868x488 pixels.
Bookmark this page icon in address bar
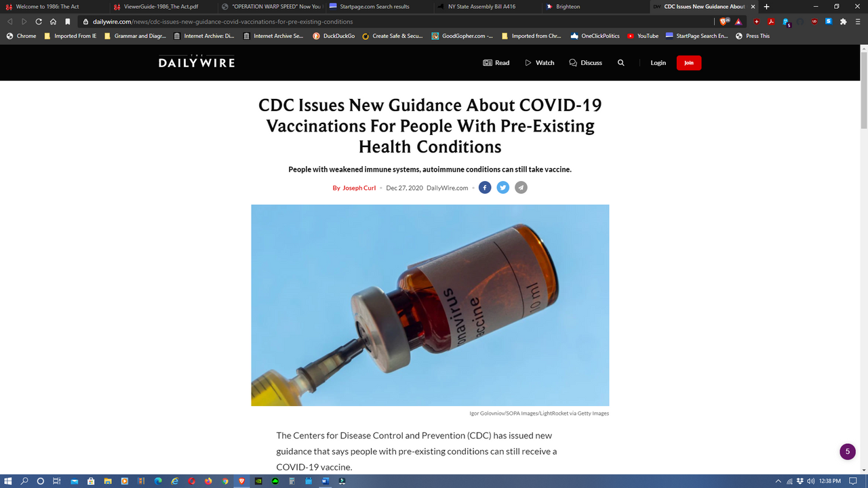tap(68, 22)
